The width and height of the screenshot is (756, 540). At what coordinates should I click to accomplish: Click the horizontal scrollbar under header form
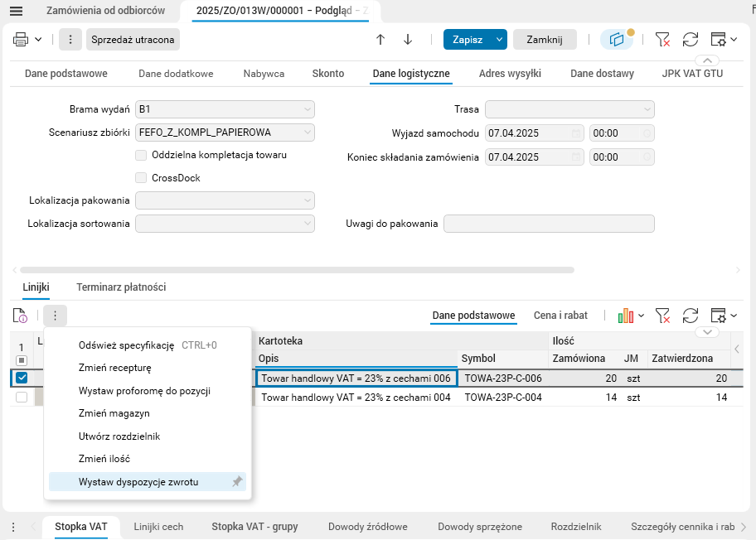(297, 270)
